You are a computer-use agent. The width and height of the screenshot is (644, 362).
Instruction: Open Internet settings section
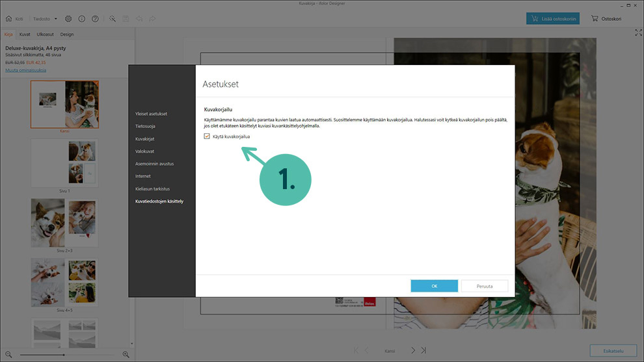pyautogui.click(x=143, y=176)
